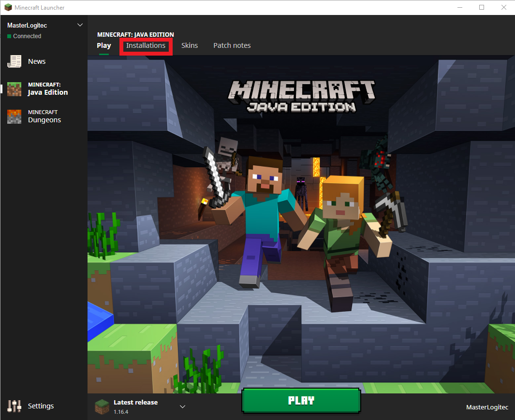Select Minecraft: Java Edition in sidebar
This screenshot has width=515, height=420.
44,89
